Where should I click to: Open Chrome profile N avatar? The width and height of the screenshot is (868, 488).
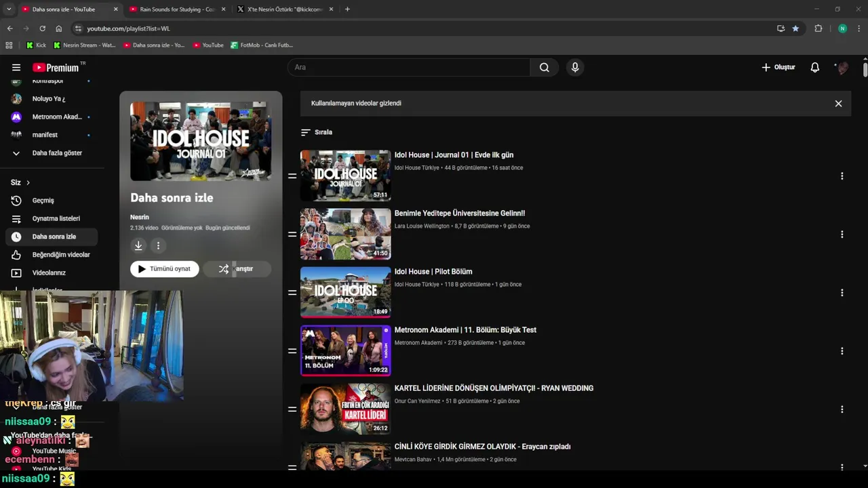click(842, 28)
